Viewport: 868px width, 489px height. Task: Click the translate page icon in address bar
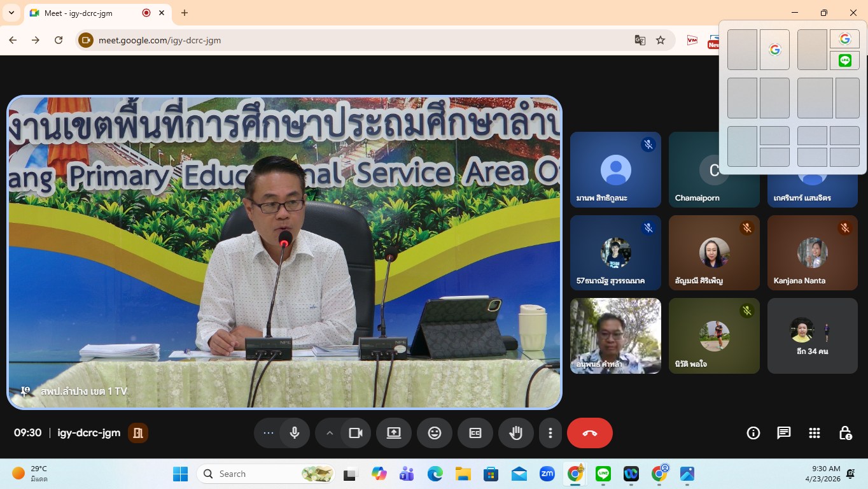640,40
